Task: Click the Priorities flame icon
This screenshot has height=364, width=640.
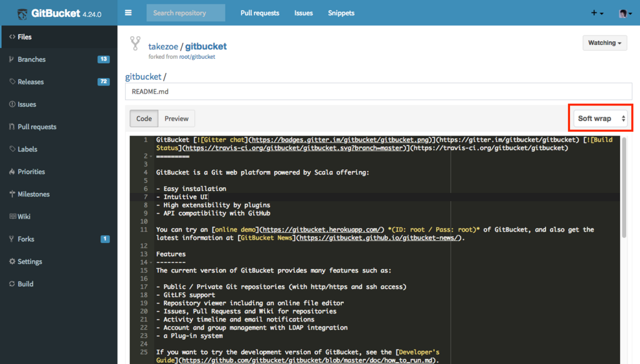Action: click(12, 171)
